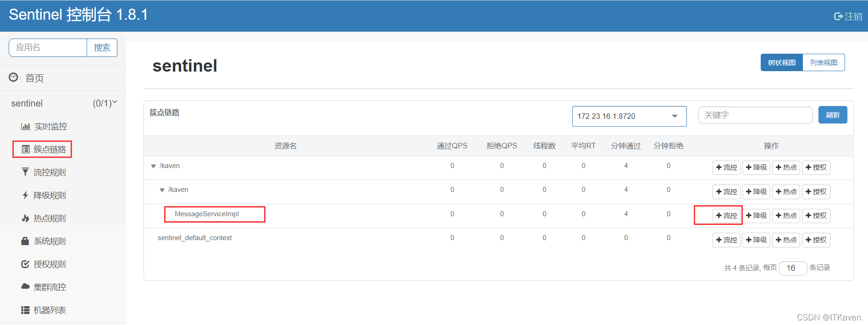Focus the 应用名 app name search field
The height and width of the screenshot is (325, 868).
(x=48, y=48)
